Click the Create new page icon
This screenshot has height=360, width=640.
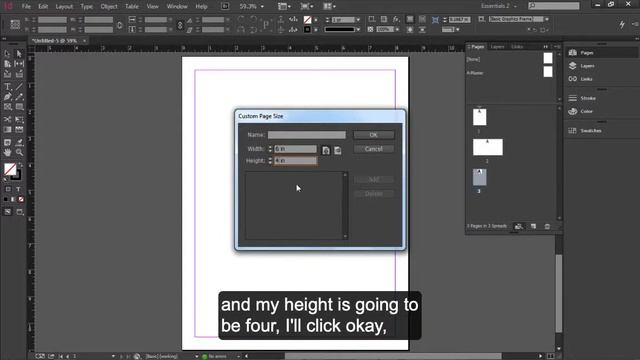[x=533, y=227]
